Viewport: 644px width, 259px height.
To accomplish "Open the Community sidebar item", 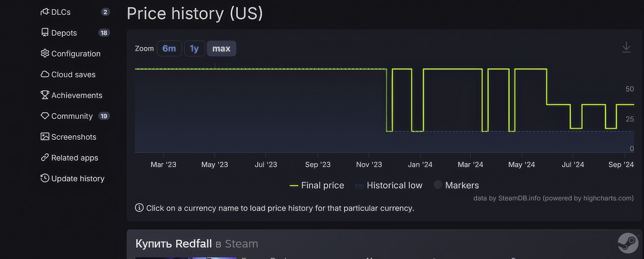I will tap(72, 116).
